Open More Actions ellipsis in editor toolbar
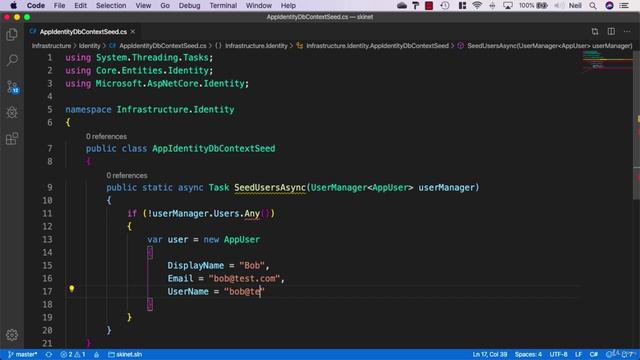Viewport: 640px width, 360px height. click(x=627, y=31)
